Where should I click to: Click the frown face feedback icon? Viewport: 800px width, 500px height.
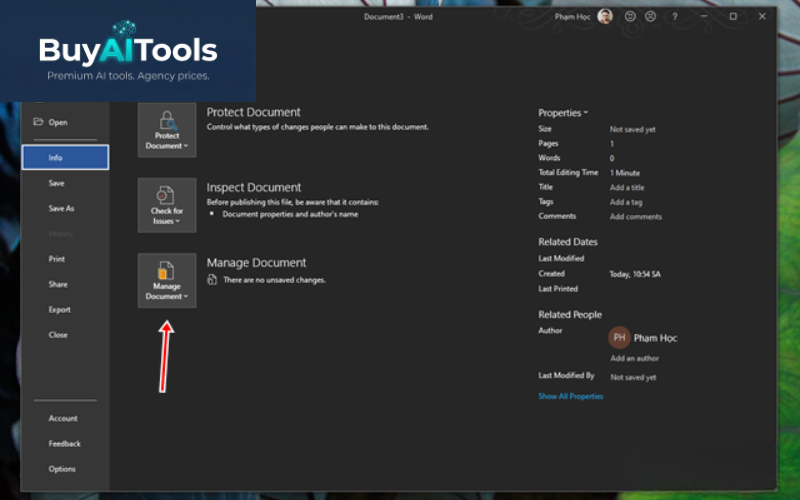(x=650, y=17)
